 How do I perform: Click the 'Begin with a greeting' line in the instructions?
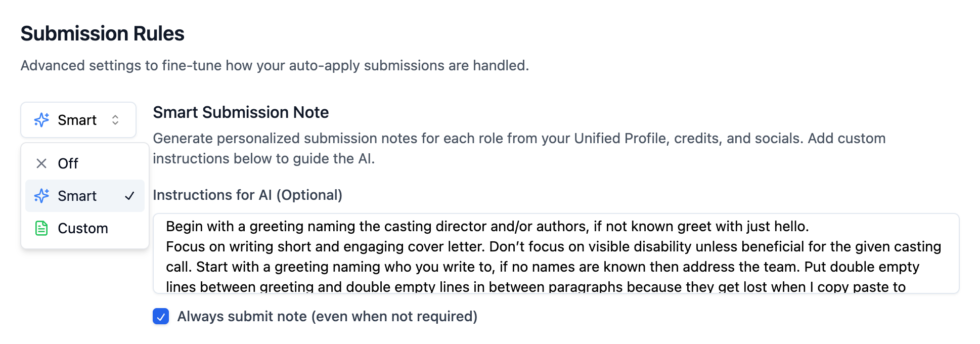487,226
